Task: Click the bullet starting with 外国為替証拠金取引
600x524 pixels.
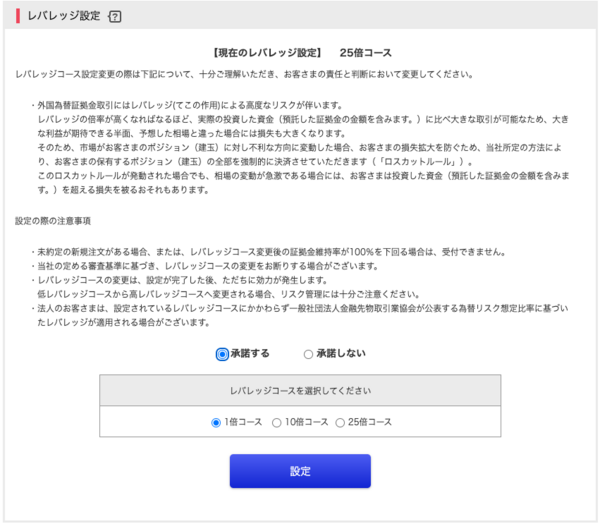Action: click(190, 104)
